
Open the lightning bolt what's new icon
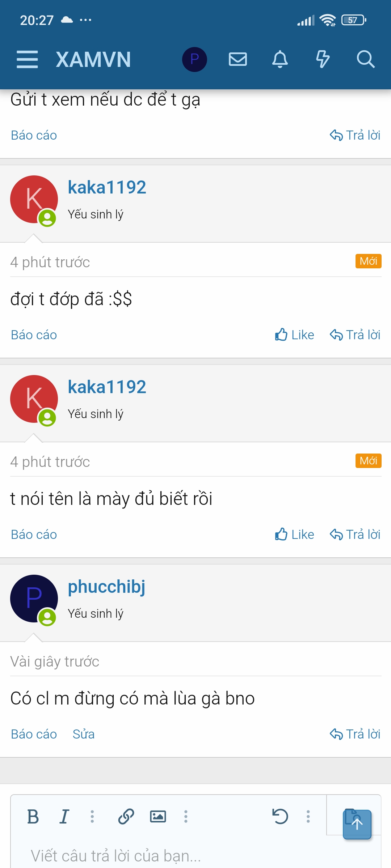(x=323, y=59)
